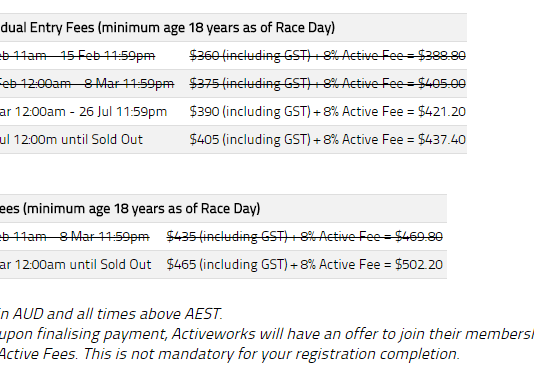The width and height of the screenshot is (534, 376).
Task: Click the second fees table header
Action: pyautogui.click(x=130, y=208)
